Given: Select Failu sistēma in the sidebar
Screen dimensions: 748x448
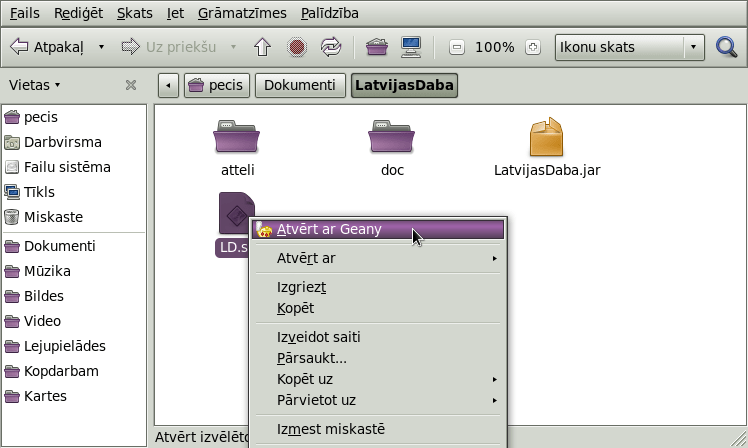Looking at the screenshot, I should 74,167.
